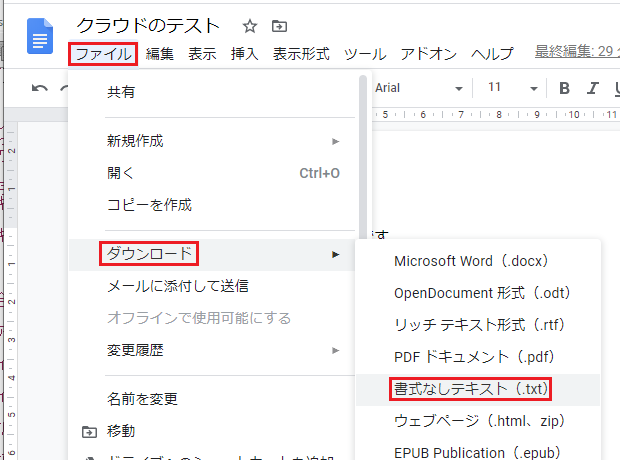Download as ウェブページ (.html、zip)

click(x=478, y=422)
